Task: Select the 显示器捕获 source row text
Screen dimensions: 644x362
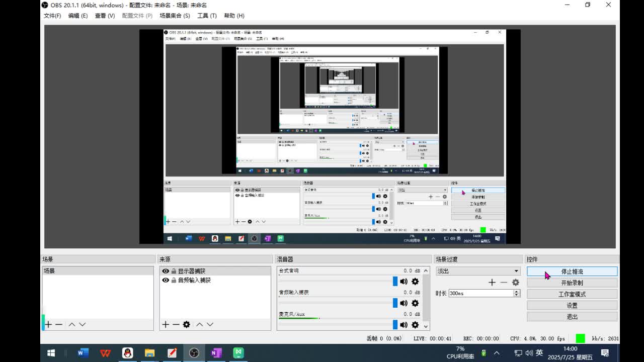Action: pyautogui.click(x=191, y=271)
